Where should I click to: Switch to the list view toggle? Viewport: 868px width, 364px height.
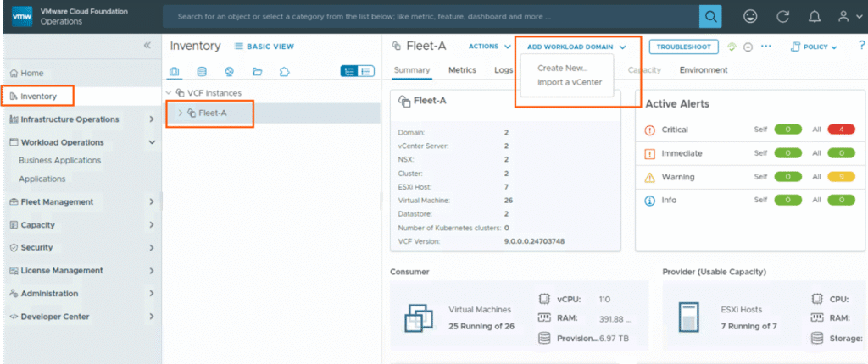pyautogui.click(x=366, y=71)
